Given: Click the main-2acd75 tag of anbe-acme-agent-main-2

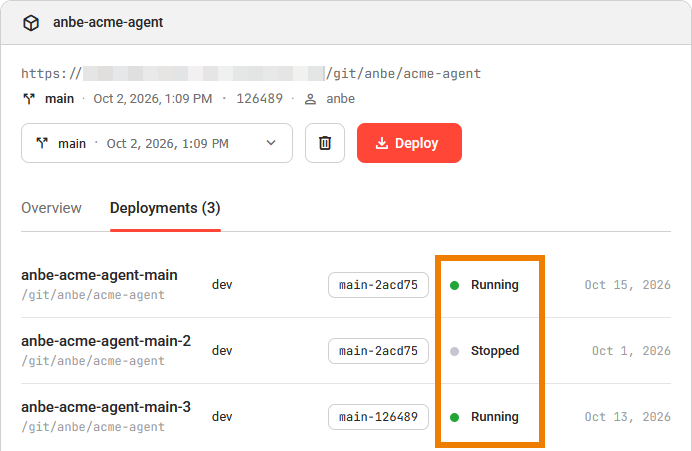Looking at the screenshot, I should (x=378, y=351).
